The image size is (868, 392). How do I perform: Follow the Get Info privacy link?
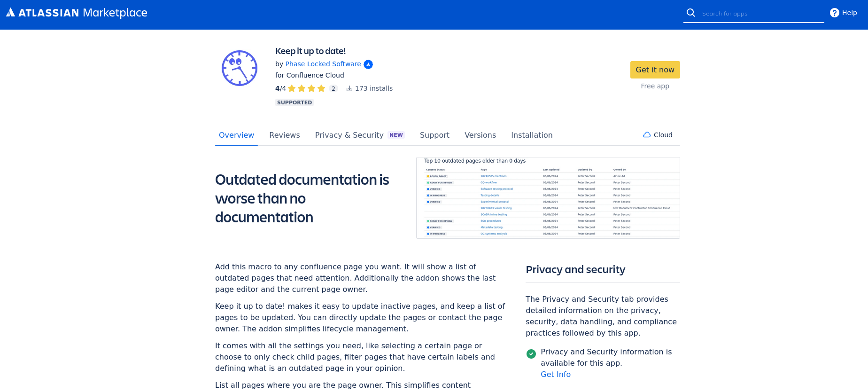pos(556,374)
